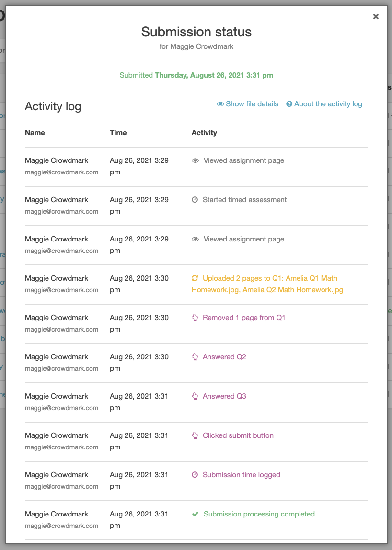
Task: Click green checkmark beside Submission processing completed
Action: tap(195, 514)
